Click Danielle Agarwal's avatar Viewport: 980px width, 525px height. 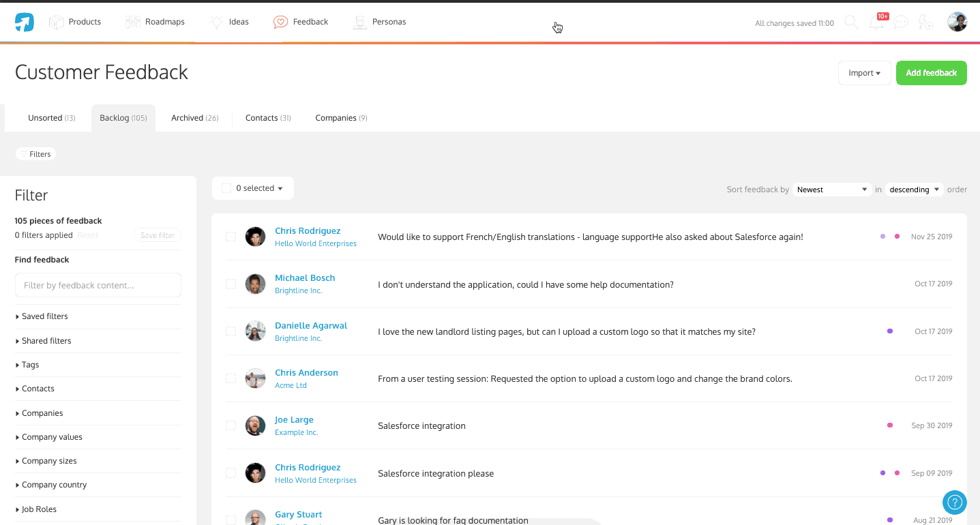point(255,331)
